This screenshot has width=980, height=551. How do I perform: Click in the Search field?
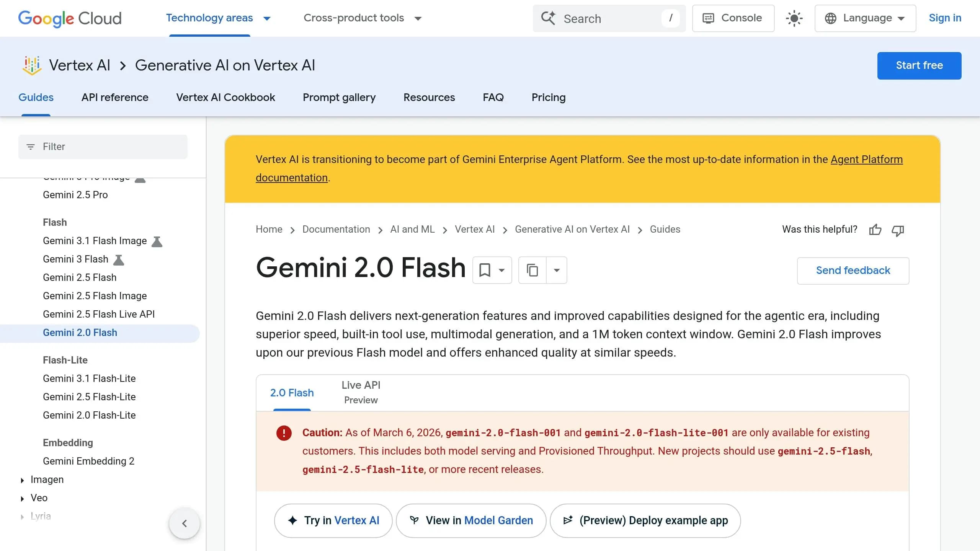pyautogui.click(x=609, y=18)
